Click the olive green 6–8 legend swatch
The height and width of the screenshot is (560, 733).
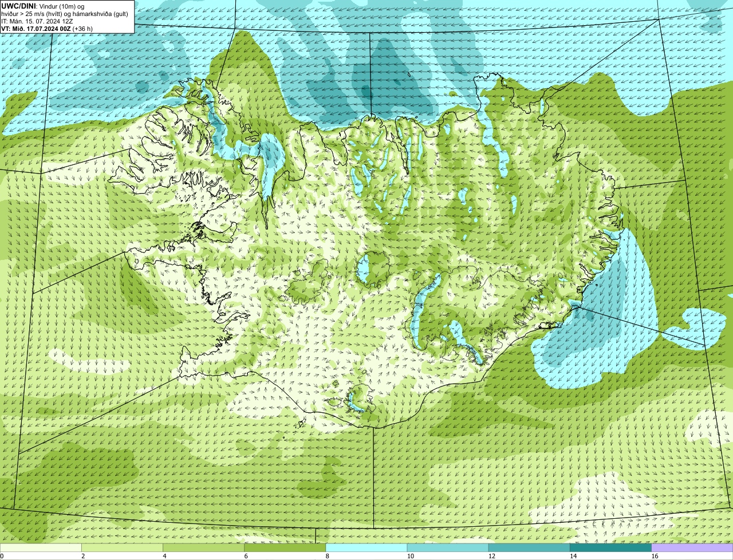[x=285, y=547]
